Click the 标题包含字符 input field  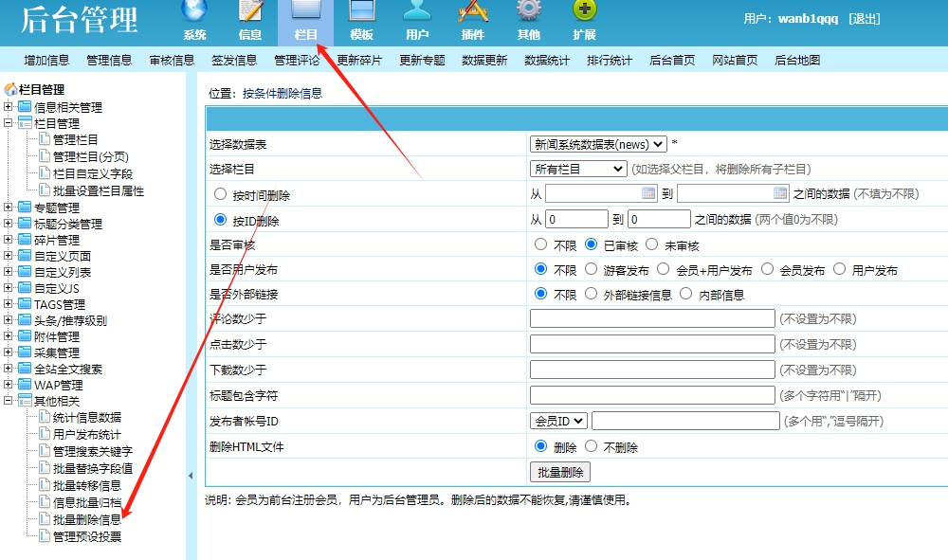click(x=652, y=395)
